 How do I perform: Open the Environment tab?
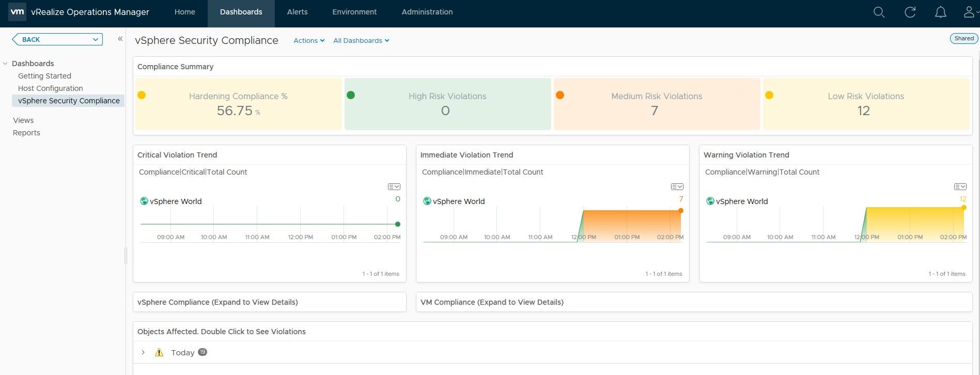(354, 12)
